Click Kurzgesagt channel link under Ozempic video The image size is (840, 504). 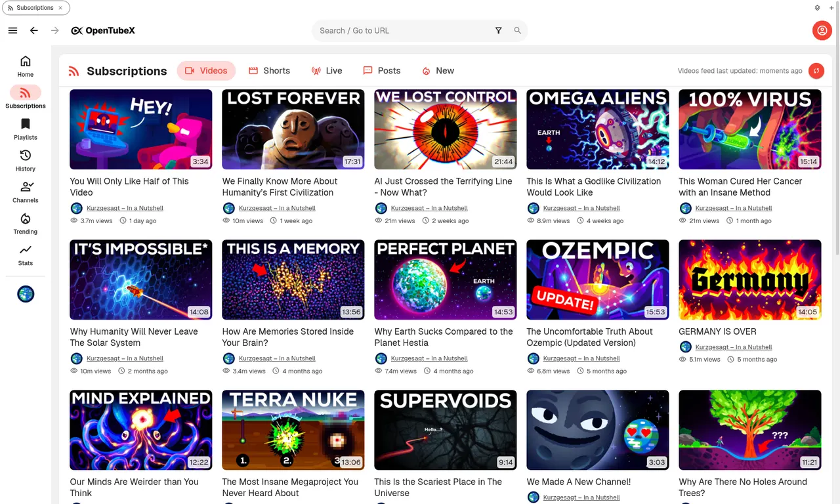(581, 358)
